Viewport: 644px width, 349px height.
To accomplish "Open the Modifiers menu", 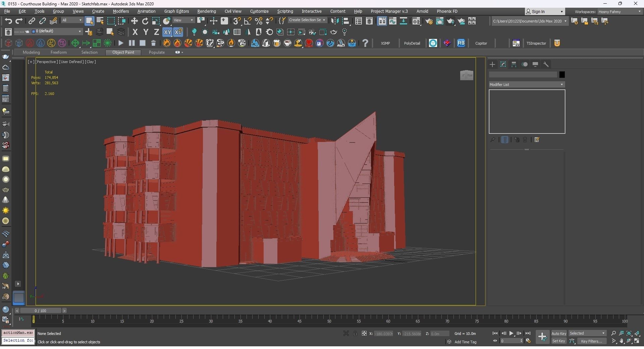I will [121, 11].
